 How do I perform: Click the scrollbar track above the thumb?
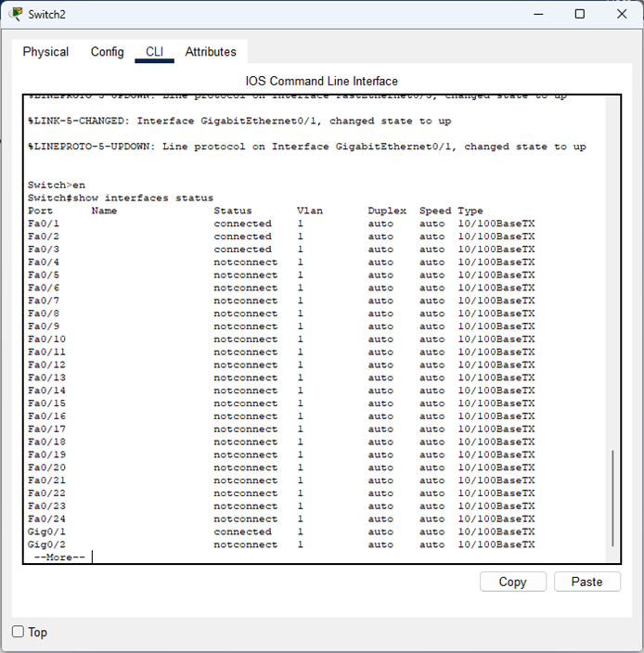[x=612, y=278]
